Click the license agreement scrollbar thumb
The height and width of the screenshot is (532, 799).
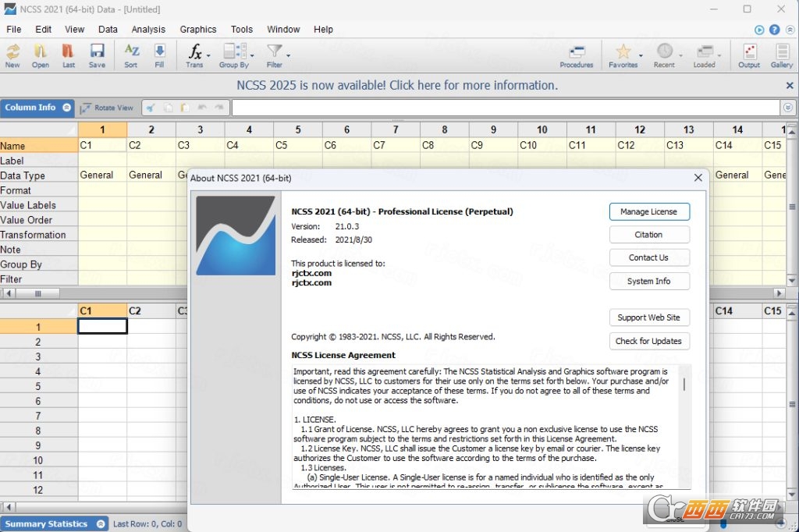pyautogui.click(x=684, y=385)
